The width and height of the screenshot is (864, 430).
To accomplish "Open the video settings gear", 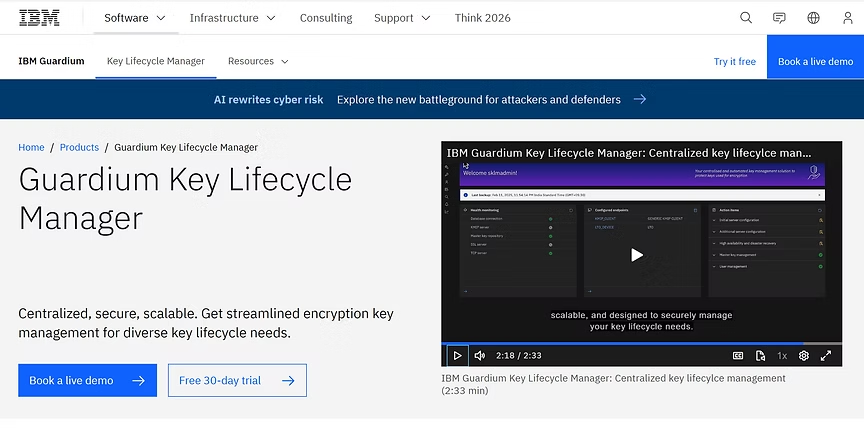I will coord(804,356).
